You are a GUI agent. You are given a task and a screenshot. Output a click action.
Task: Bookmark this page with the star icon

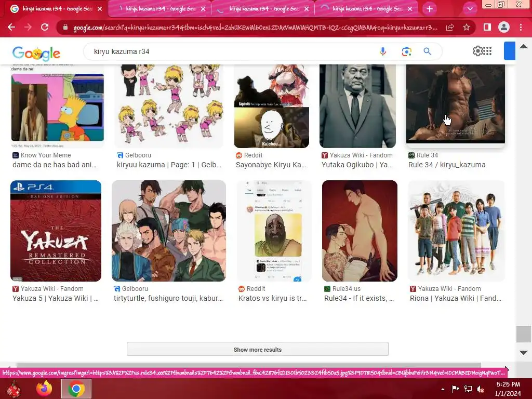pos(467,27)
